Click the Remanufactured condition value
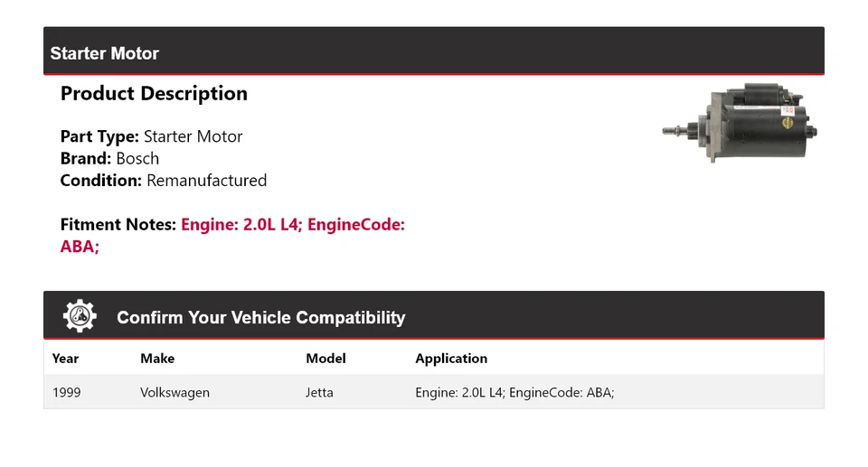The width and height of the screenshot is (868, 467). coord(207,181)
